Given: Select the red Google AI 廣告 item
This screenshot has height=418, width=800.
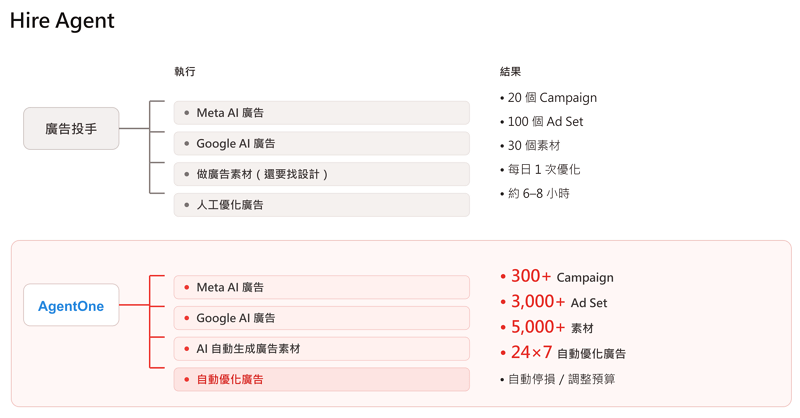Looking at the screenshot, I should [x=321, y=318].
